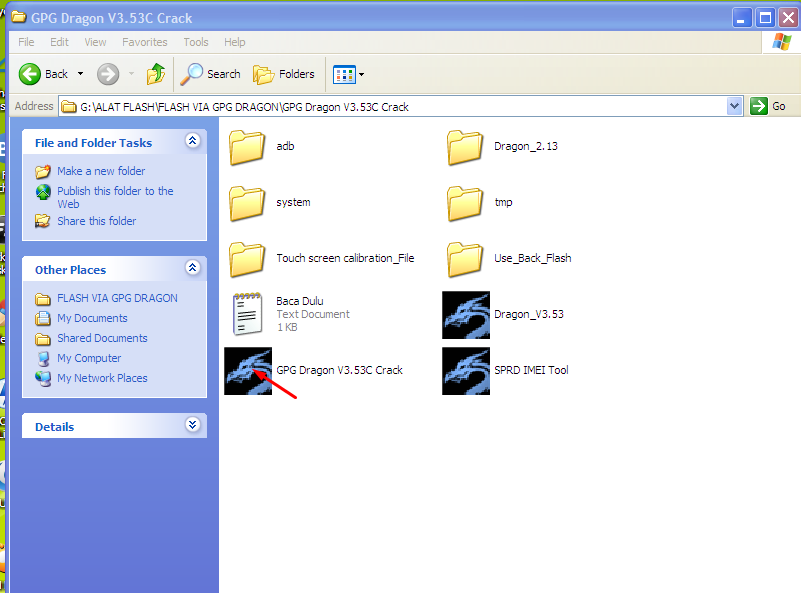This screenshot has width=801, height=593.
Task: Select the SPRD IMEI Tool dragon icon
Action: pyautogui.click(x=466, y=371)
